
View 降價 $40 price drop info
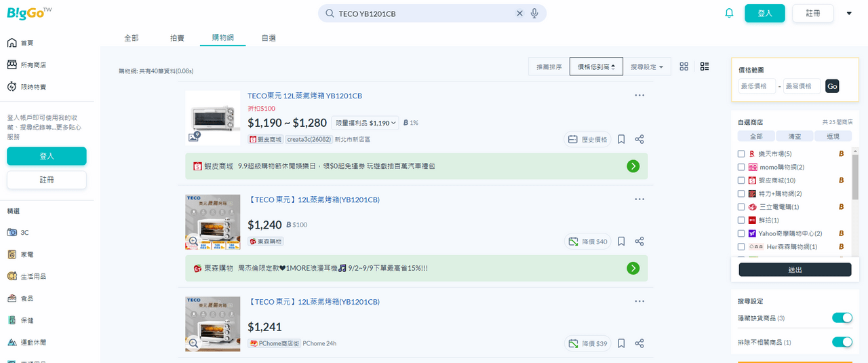coord(587,242)
